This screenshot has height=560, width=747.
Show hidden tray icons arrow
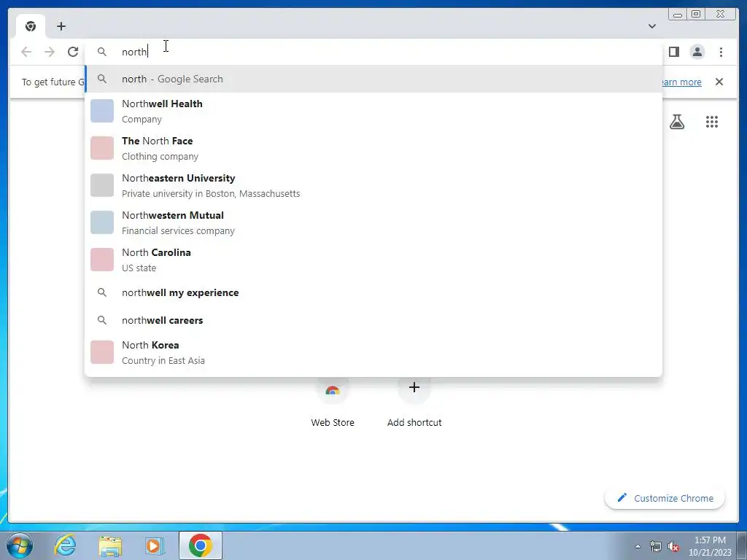(x=638, y=546)
